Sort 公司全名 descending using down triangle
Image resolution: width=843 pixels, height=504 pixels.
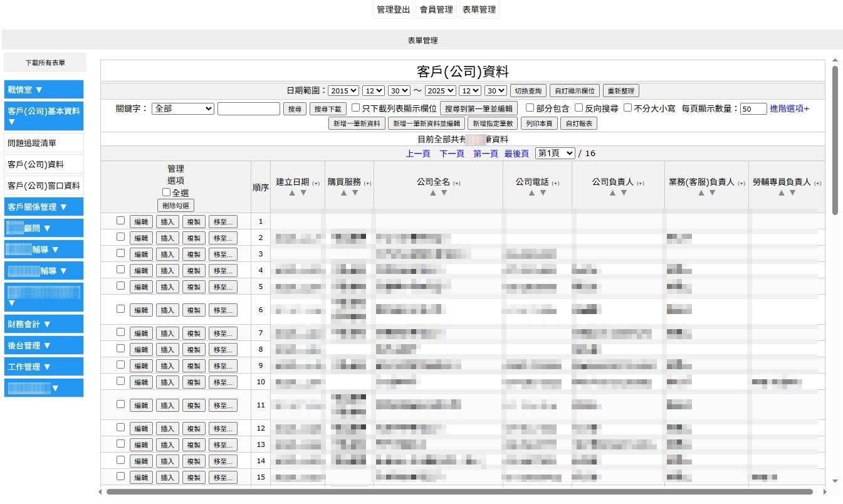pos(444,193)
